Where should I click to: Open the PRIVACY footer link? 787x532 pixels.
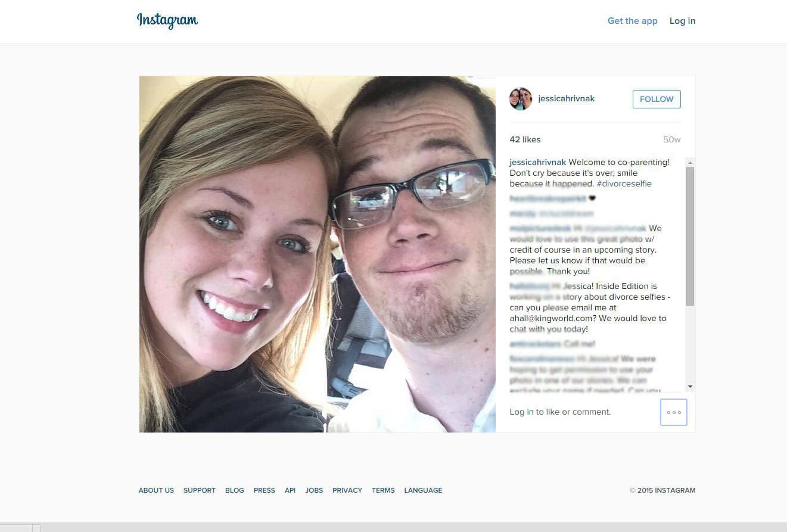[x=347, y=490]
